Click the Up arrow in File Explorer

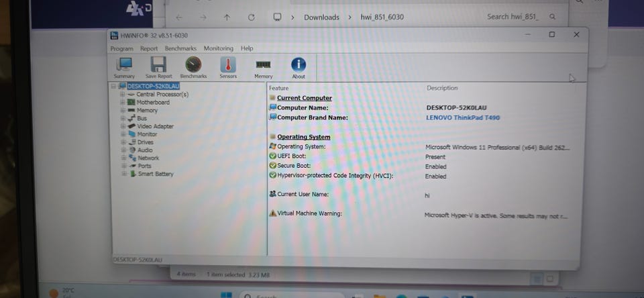[x=227, y=17]
